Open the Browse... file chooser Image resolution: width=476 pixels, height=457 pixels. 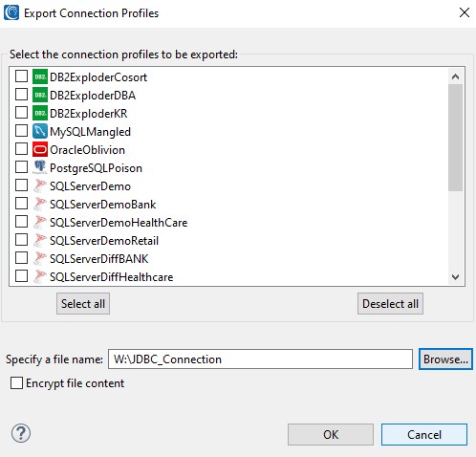click(x=445, y=359)
